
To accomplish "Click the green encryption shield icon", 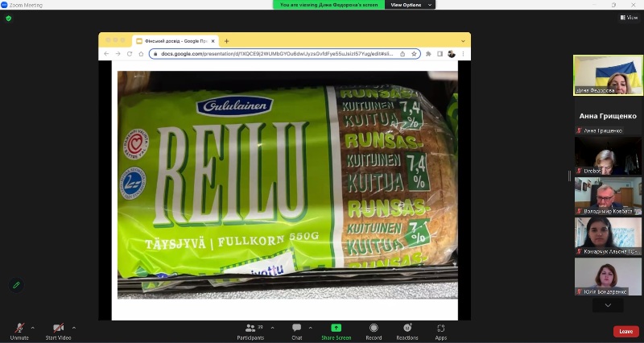I will coord(9,18).
